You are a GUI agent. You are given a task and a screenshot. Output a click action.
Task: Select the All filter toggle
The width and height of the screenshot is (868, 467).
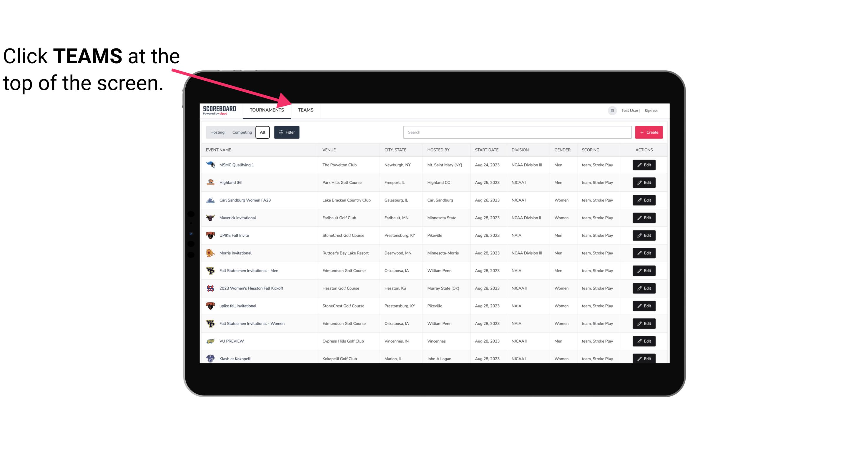point(263,132)
